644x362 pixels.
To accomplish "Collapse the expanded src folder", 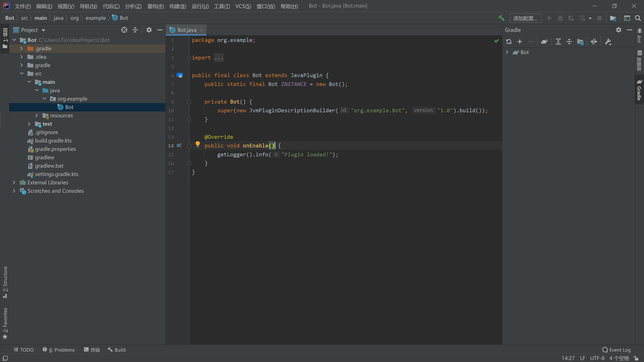I will [22, 73].
